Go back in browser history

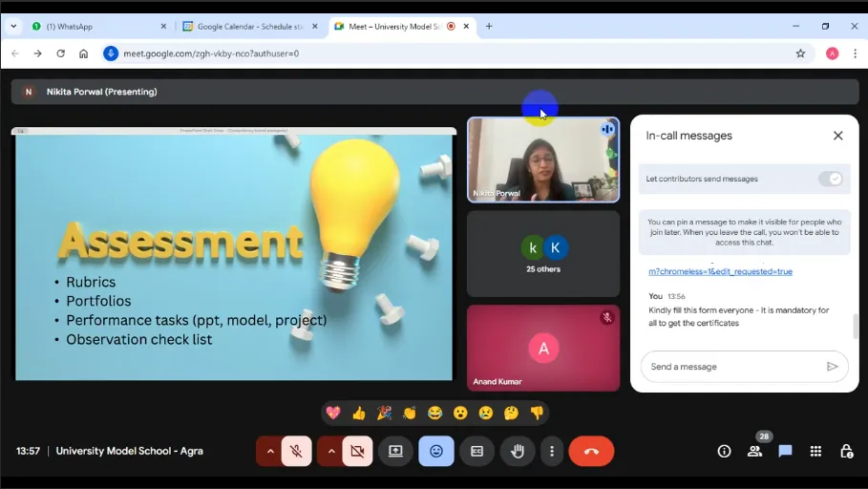[15, 53]
